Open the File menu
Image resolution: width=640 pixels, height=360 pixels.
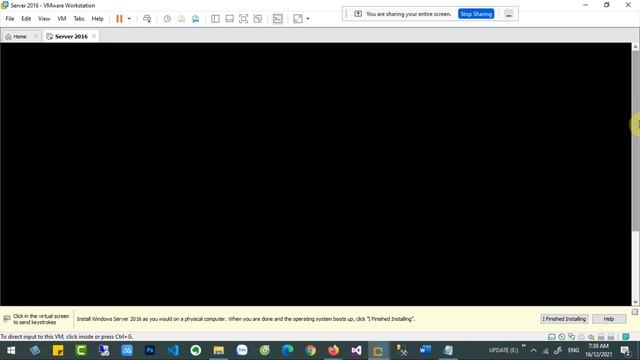coord(10,19)
